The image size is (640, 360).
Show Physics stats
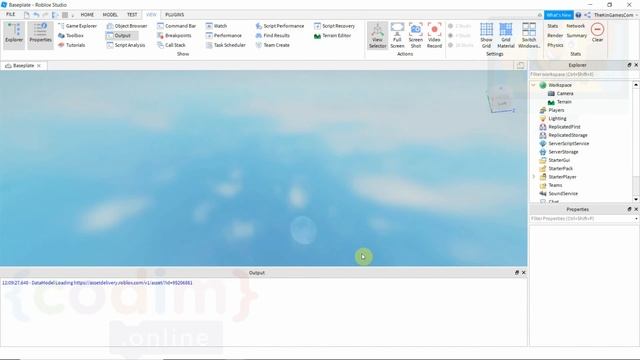555,45
